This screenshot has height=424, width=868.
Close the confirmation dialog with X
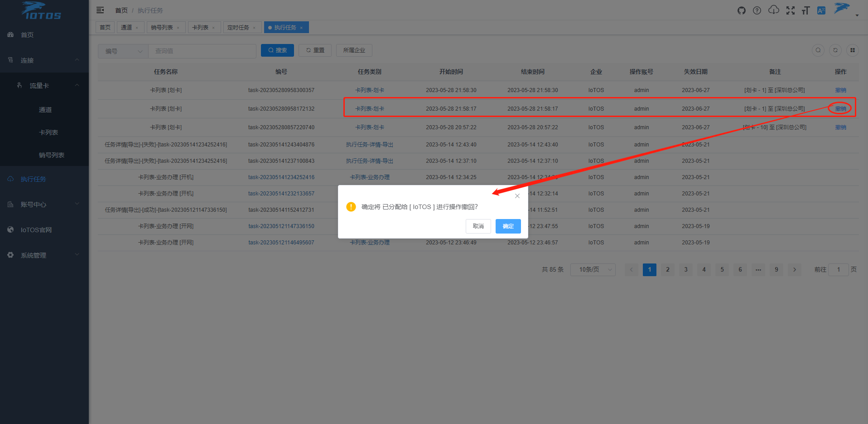pos(517,196)
